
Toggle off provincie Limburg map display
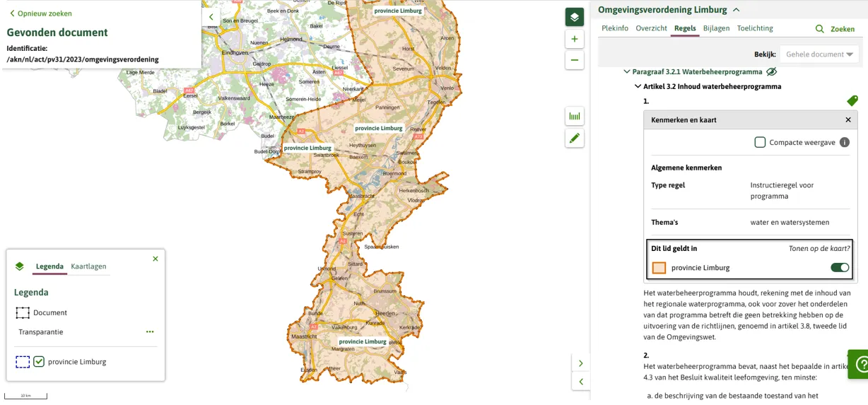(839, 268)
